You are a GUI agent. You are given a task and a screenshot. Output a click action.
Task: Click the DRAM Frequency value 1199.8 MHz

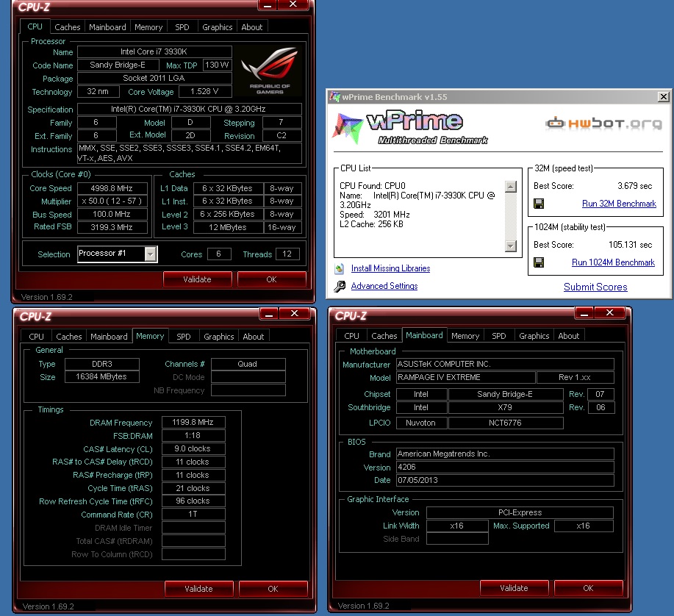pos(193,422)
